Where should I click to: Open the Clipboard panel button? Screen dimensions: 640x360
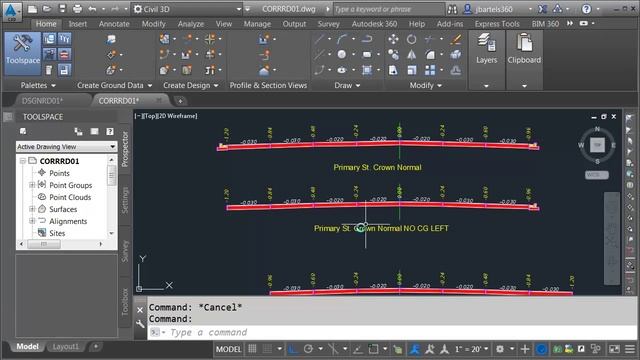pos(524,60)
